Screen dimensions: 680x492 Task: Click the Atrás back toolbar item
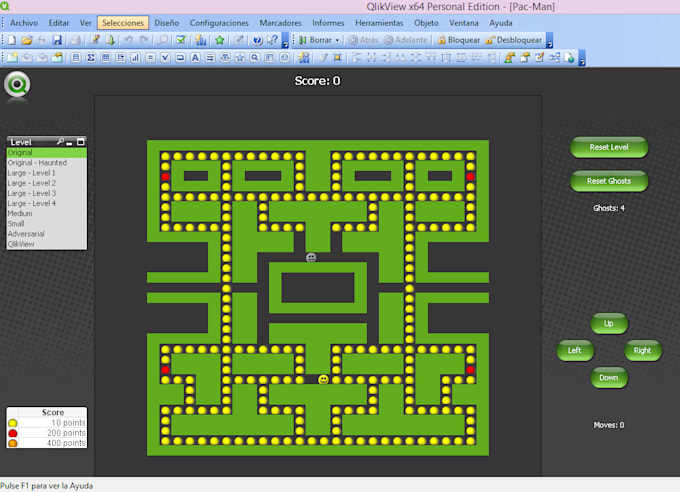point(363,40)
